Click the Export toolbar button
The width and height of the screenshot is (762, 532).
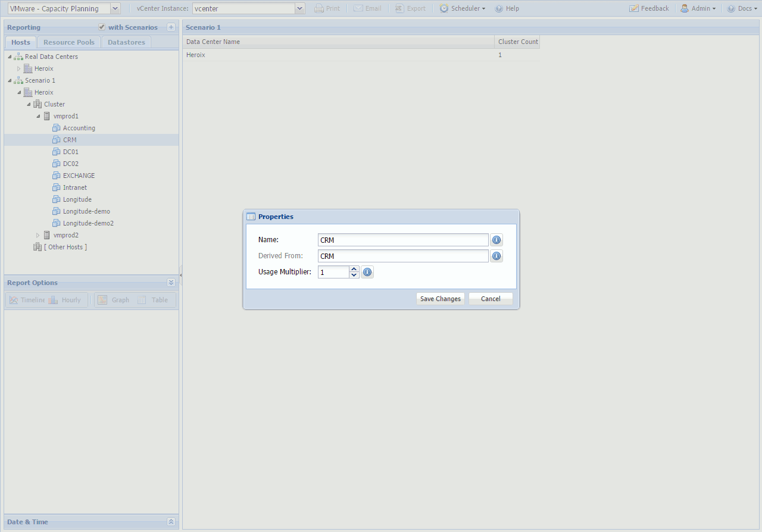tap(410, 8)
